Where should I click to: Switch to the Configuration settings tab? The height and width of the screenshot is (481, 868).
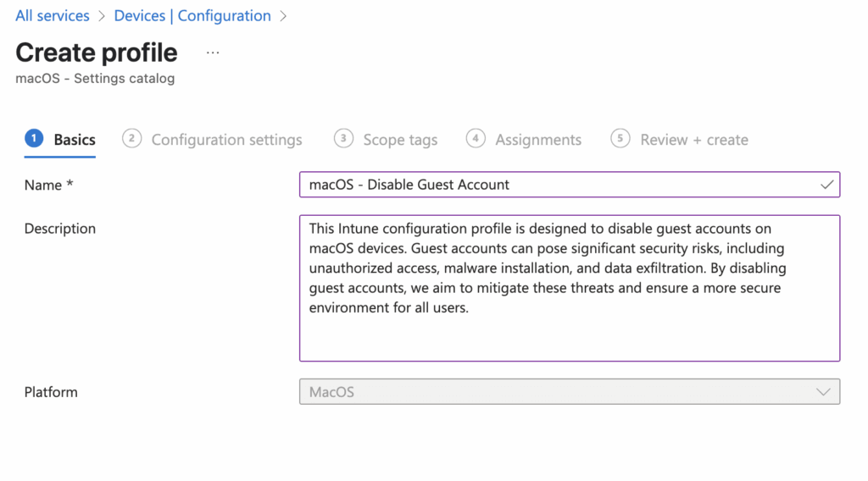[226, 140]
